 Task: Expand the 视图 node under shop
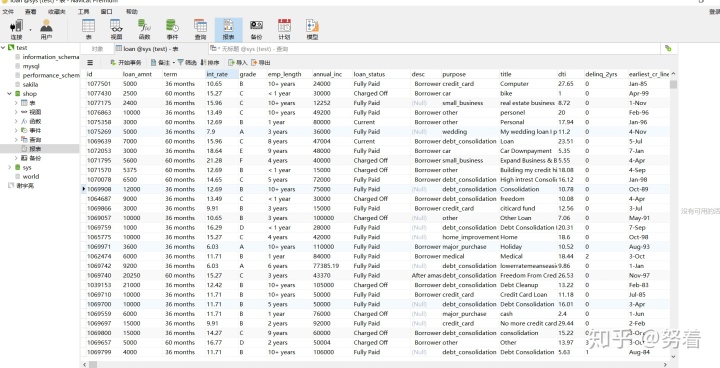tap(16, 112)
